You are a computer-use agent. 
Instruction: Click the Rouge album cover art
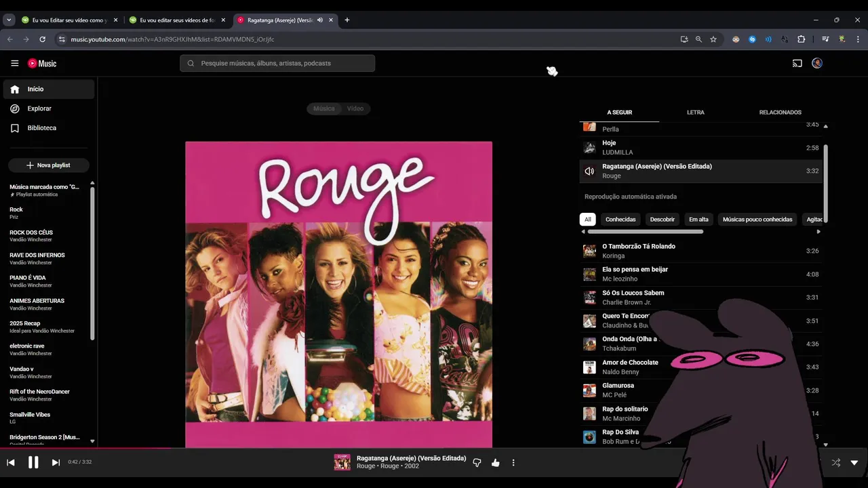tap(339, 294)
